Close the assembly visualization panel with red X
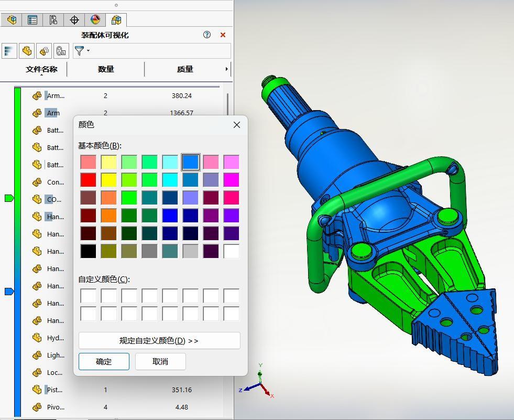Screen dimensions: 514x420 tap(223, 35)
